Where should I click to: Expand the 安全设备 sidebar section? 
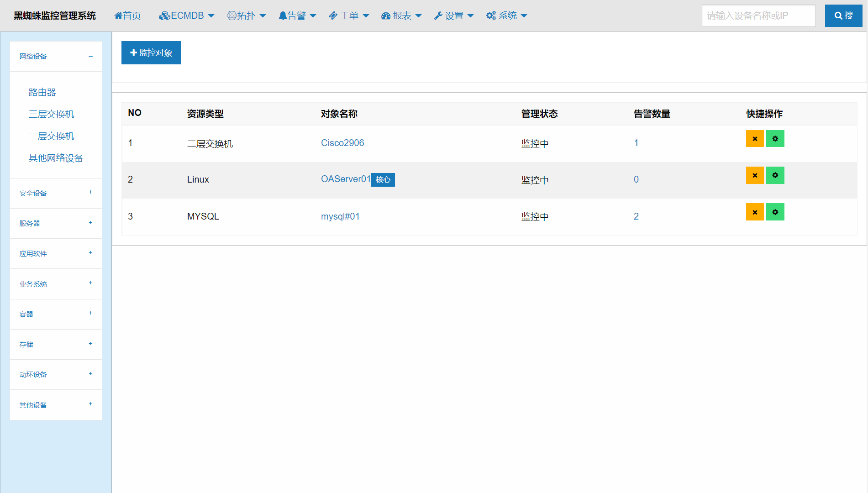(x=90, y=193)
